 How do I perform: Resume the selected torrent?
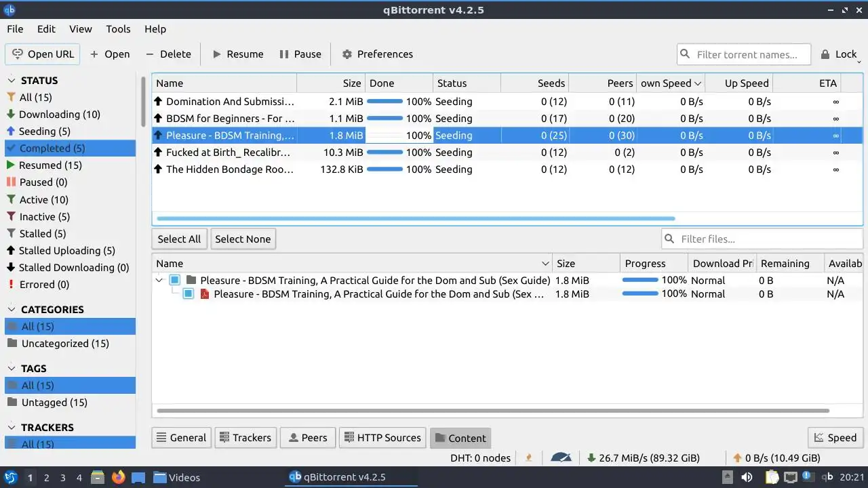pos(237,54)
